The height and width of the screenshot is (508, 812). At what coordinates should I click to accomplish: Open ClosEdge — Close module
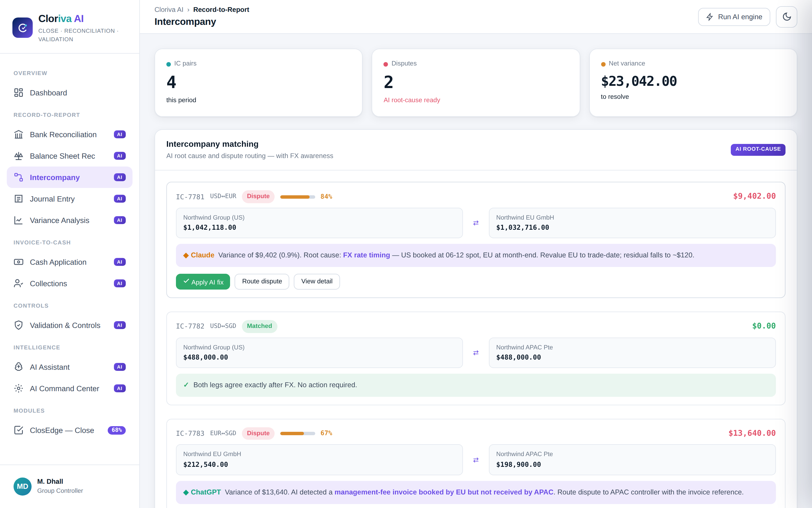tap(69, 430)
